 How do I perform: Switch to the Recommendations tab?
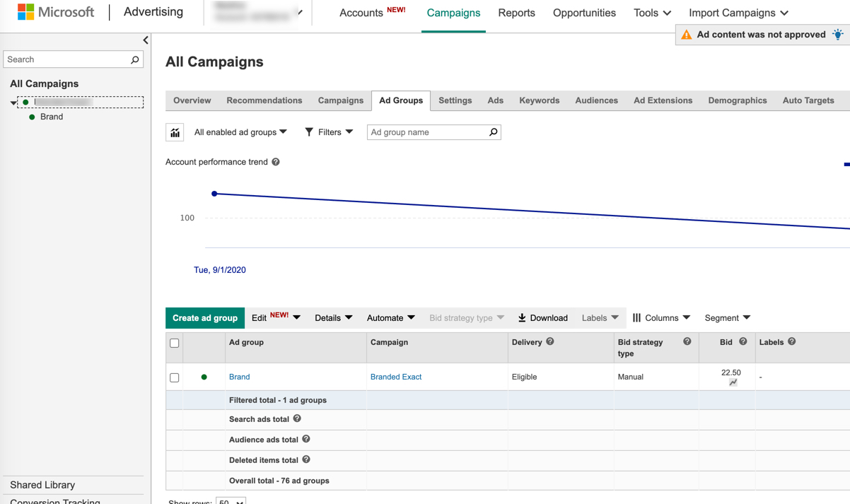(x=264, y=100)
